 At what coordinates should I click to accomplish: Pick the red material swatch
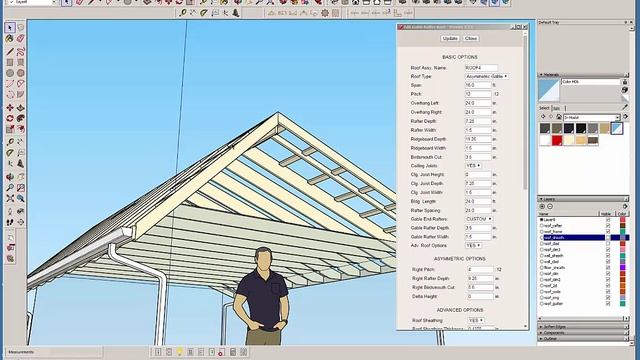coord(557,140)
